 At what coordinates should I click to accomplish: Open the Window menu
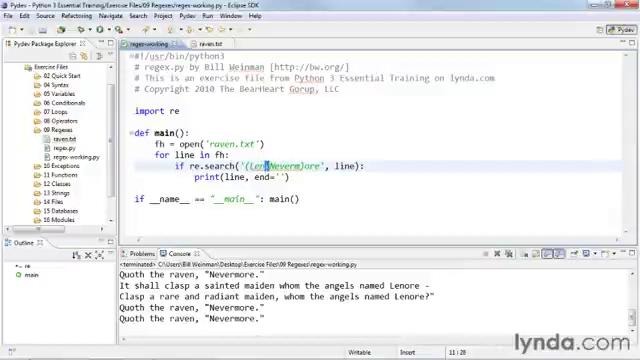[231, 16]
